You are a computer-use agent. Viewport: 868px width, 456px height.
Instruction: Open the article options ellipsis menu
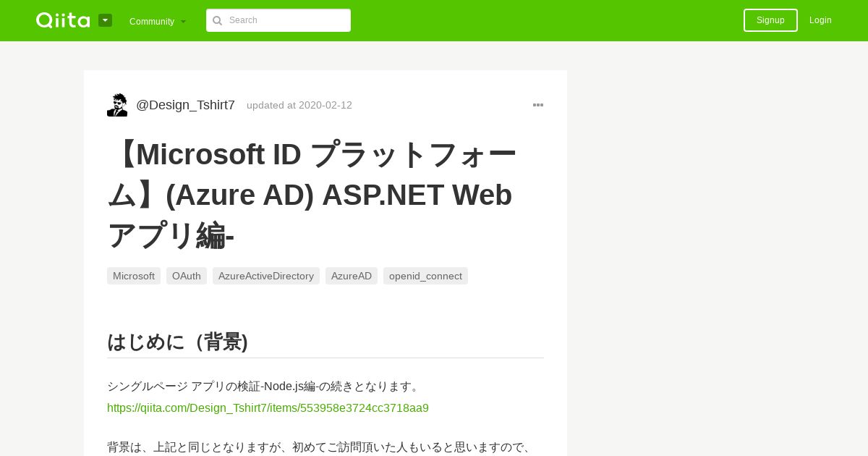coord(538,105)
